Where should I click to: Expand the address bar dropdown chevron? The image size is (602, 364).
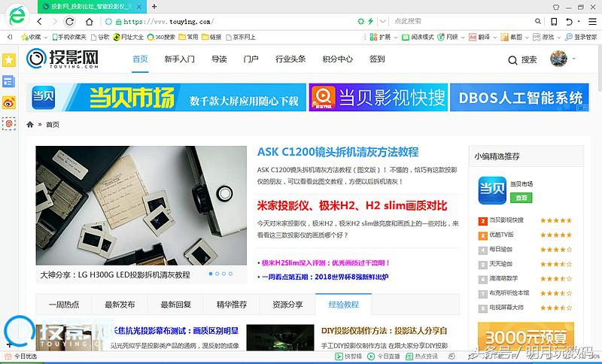tap(382, 22)
